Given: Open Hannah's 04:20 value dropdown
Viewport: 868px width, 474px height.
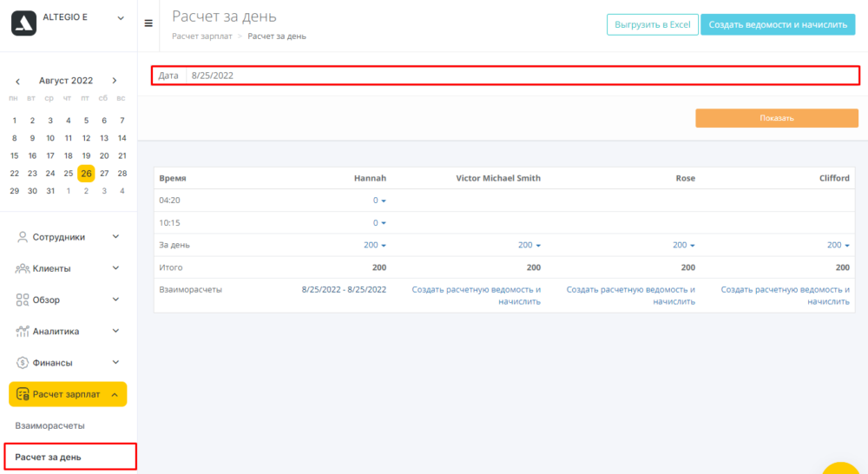Looking at the screenshot, I should [x=379, y=201].
